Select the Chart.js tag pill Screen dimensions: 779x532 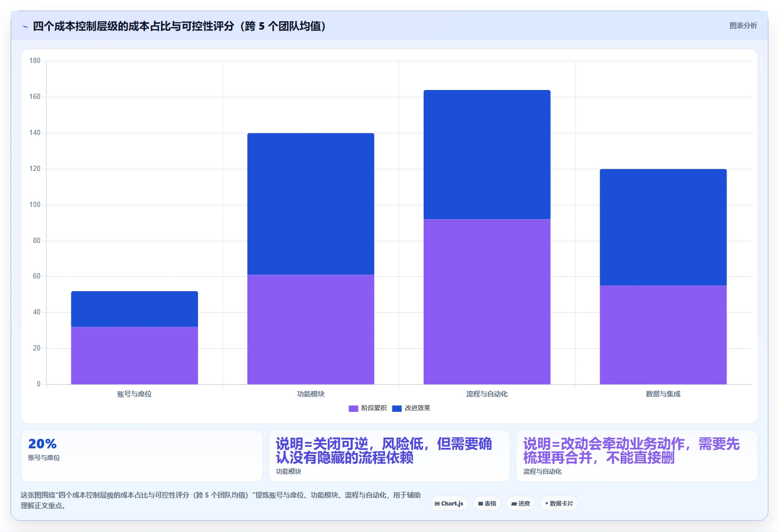[x=449, y=503]
